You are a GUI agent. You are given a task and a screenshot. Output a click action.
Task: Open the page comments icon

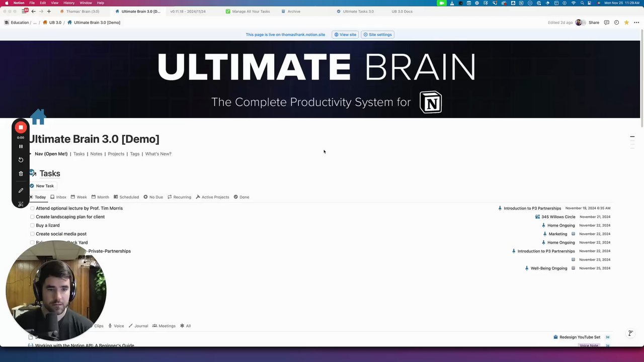pos(606,23)
